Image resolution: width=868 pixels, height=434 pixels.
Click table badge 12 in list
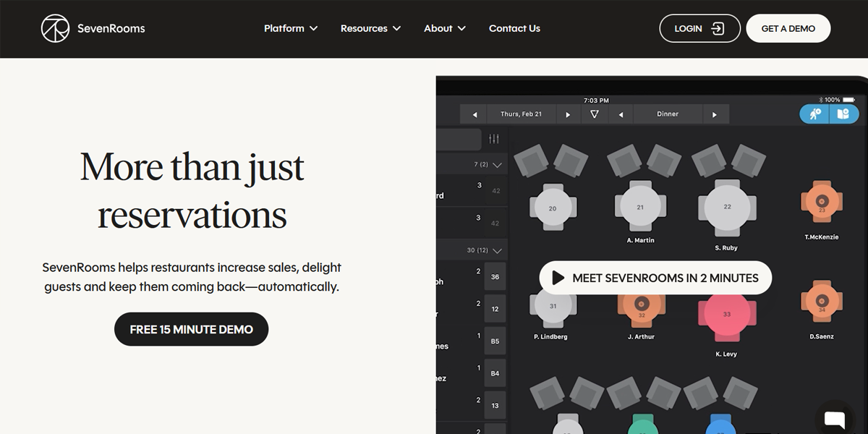pos(495,309)
